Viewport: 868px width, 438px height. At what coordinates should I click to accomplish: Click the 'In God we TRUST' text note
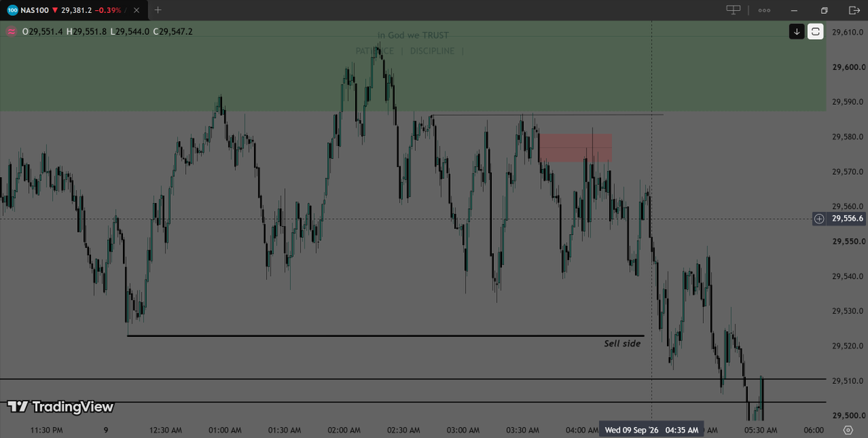click(x=413, y=35)
